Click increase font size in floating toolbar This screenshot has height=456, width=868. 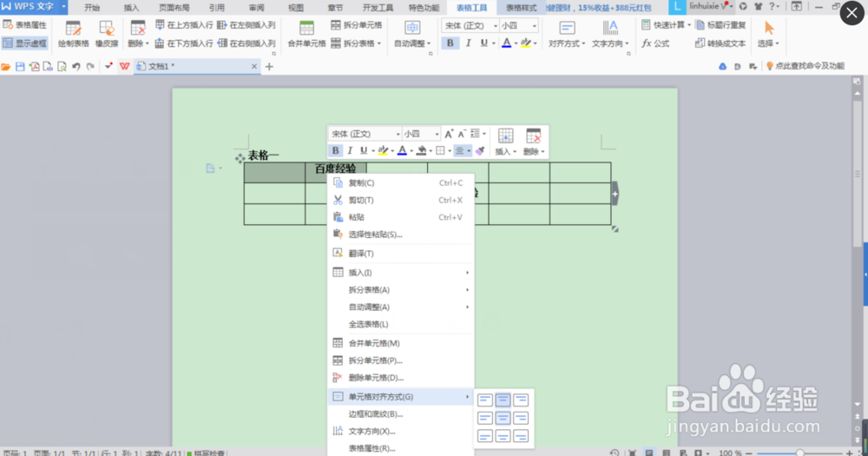click(x=449, y=134)
